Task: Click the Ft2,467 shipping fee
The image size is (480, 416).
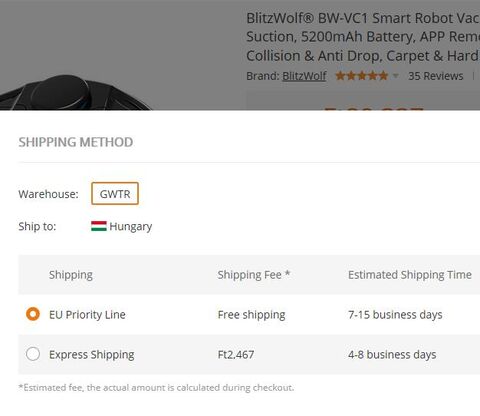Action: [x=236, y=354]
